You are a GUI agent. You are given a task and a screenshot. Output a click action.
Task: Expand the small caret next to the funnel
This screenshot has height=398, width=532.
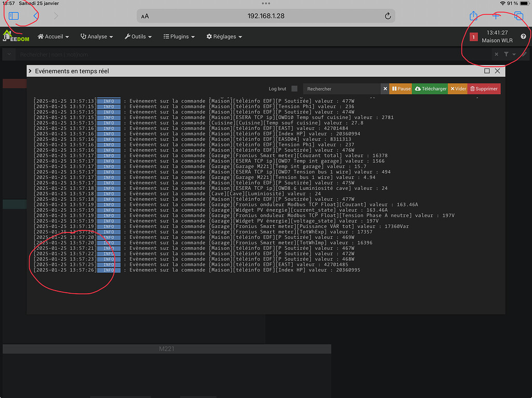pyautogui.click(x=514, y=54)
